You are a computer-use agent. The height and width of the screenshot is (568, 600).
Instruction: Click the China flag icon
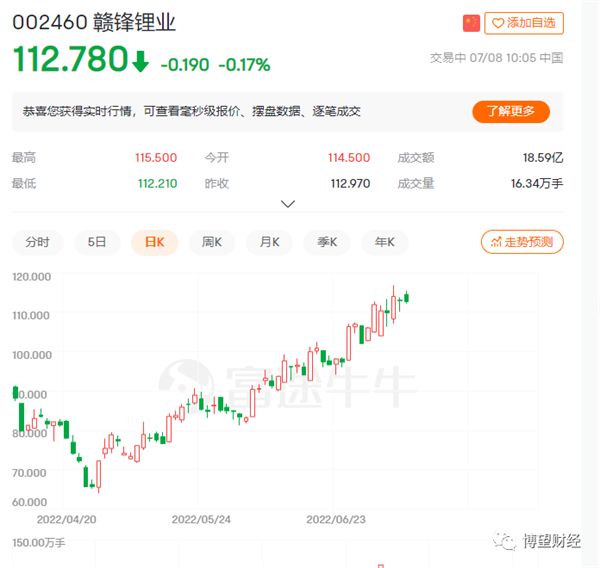pyautogui.click(x=471, y=23)
